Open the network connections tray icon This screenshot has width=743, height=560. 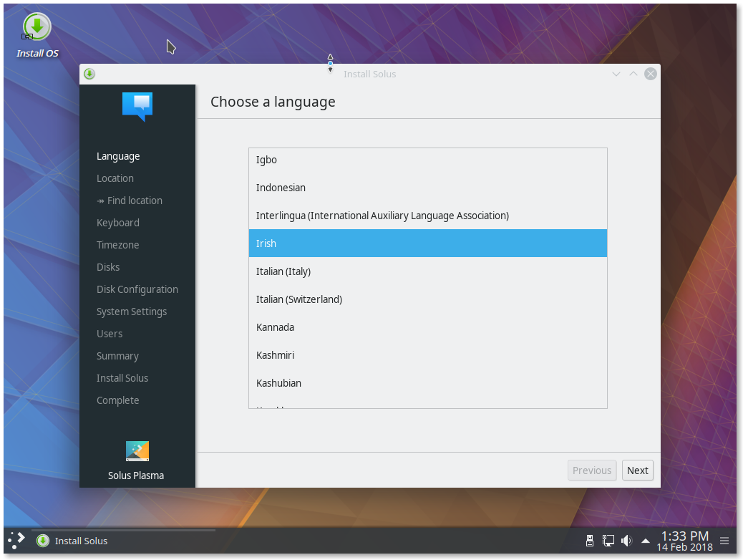tap(608, 541)
